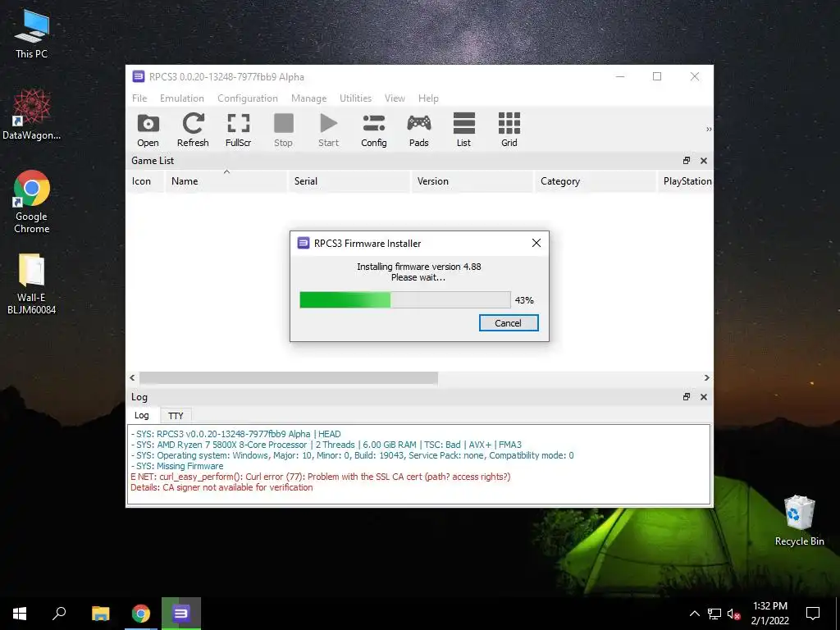Click RPCS3 taskbar icon
The image size is (840, 630).
[x=181, y=614]
